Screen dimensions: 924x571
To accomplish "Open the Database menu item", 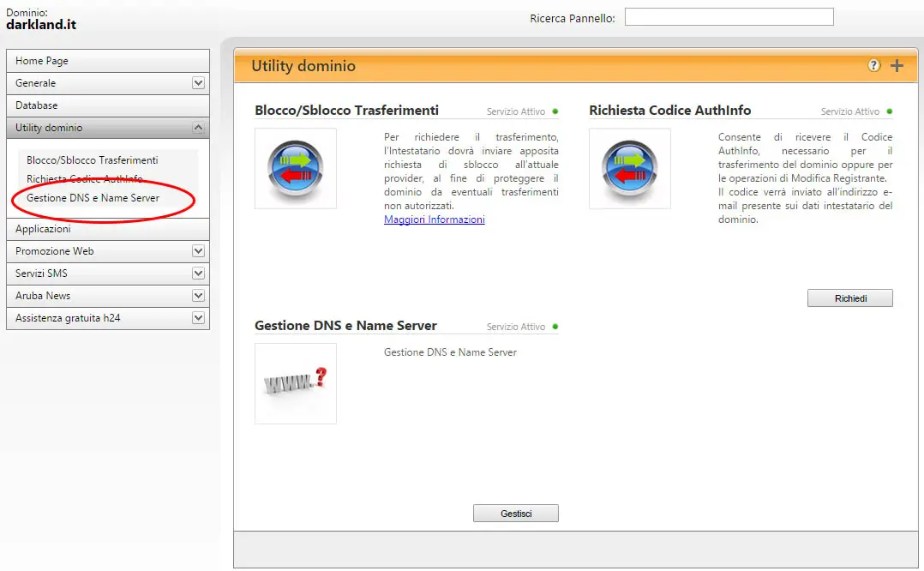I will tap(37, 105).
